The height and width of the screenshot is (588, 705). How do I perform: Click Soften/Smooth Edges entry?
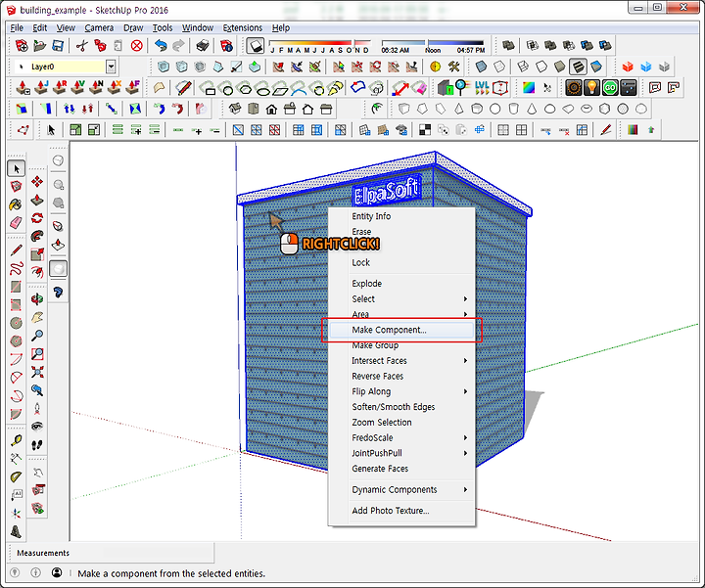tap(402, 407)
